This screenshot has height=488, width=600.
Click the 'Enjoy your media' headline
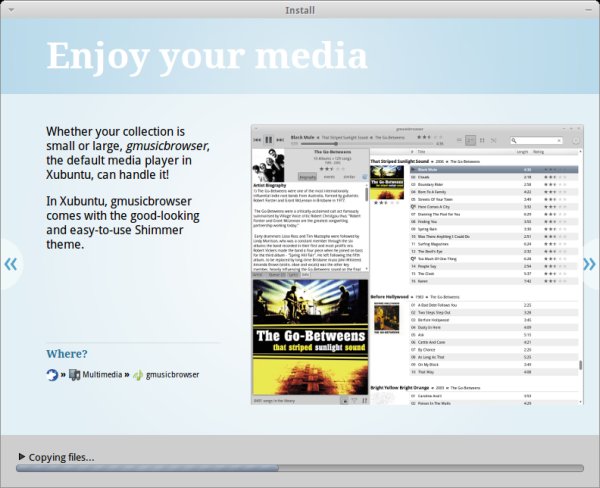tap(207, 57)
